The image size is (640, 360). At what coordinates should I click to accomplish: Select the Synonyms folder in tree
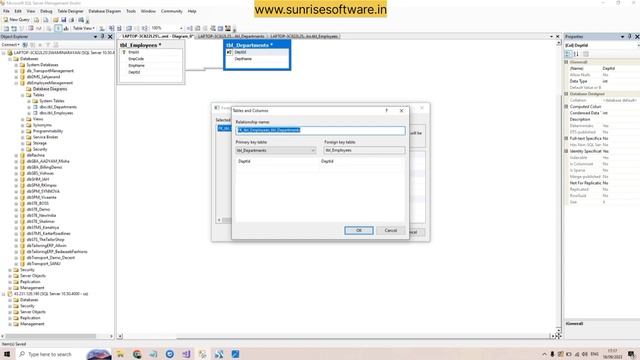tap(42, 125)
